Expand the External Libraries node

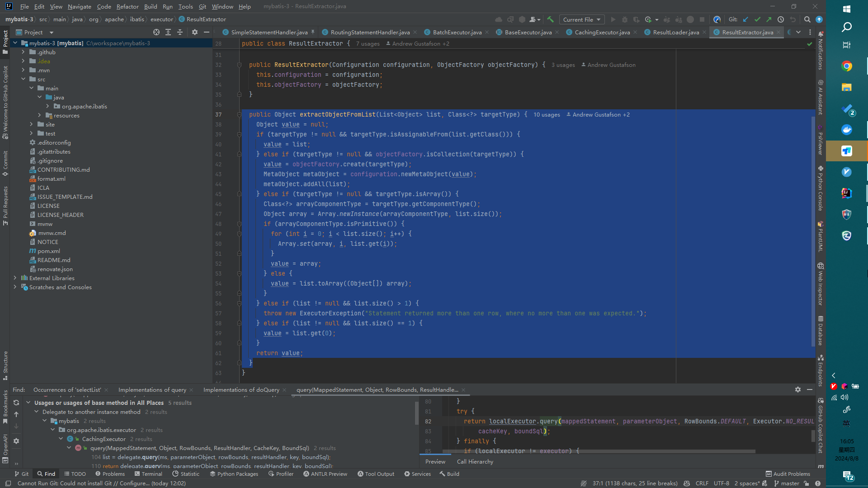[15, 278]
